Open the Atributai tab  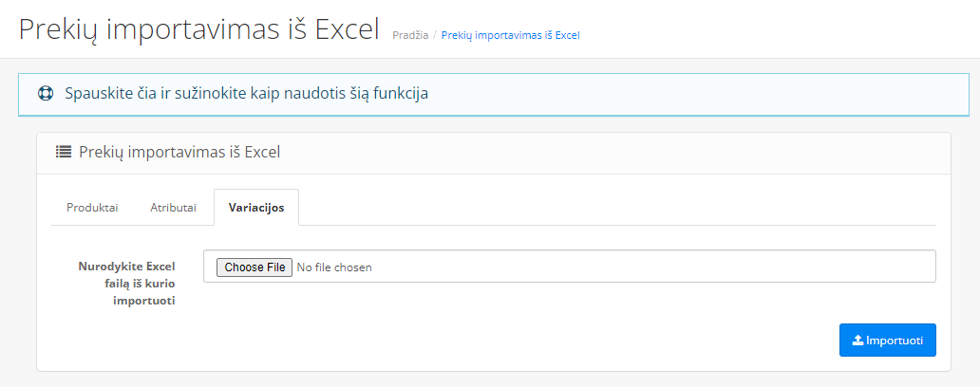click(x=173, y=207)
